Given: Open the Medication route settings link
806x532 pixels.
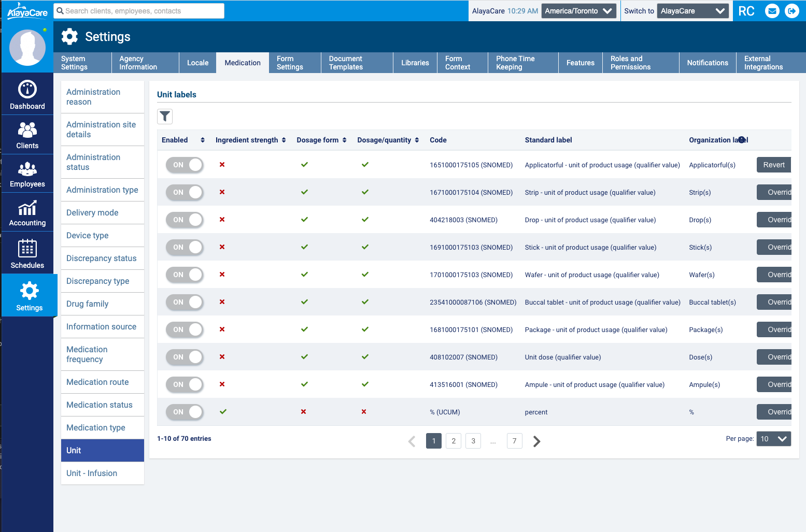Looking at the screenshot, I should [97, 382].
